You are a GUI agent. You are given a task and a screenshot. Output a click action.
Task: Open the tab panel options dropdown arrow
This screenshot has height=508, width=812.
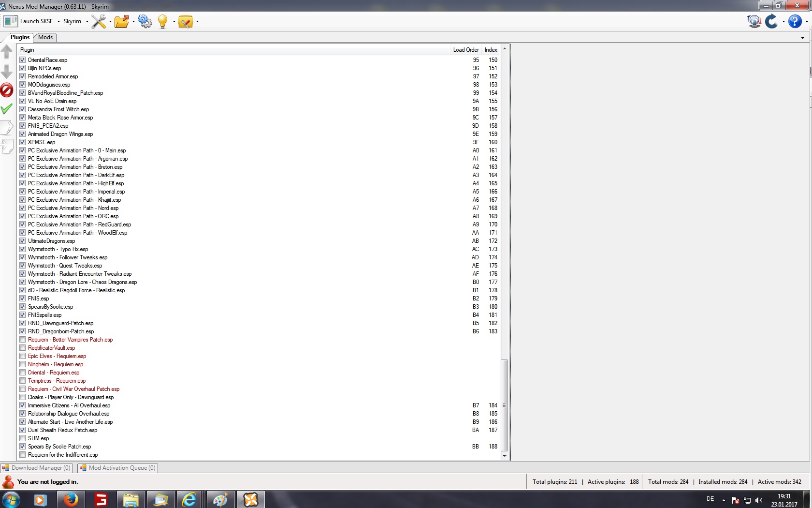pos(803,38)
